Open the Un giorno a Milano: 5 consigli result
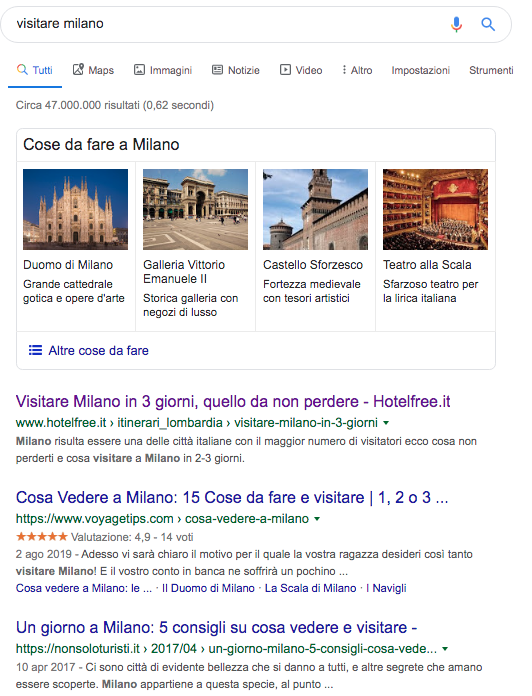 point(217,628)
